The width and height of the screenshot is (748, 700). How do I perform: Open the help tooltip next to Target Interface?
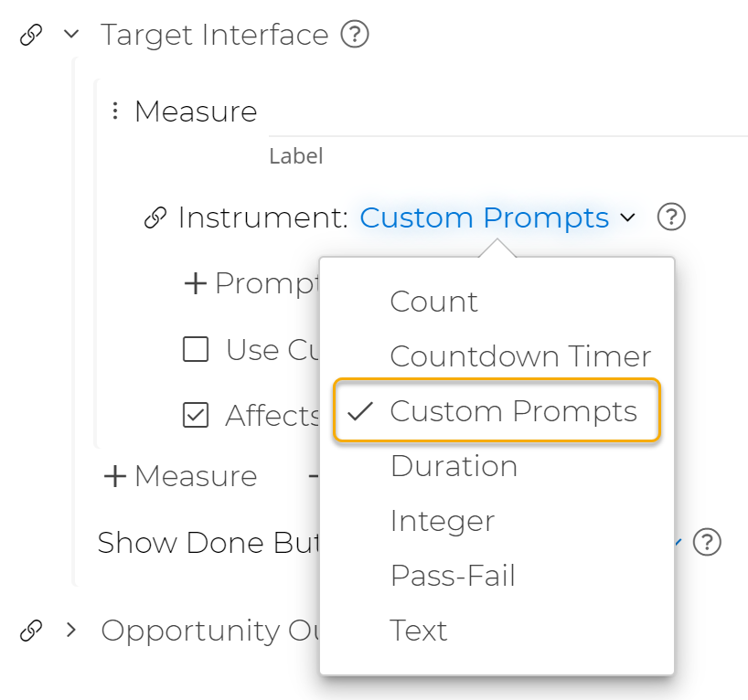pyautogui.click(x=355, y=34)
